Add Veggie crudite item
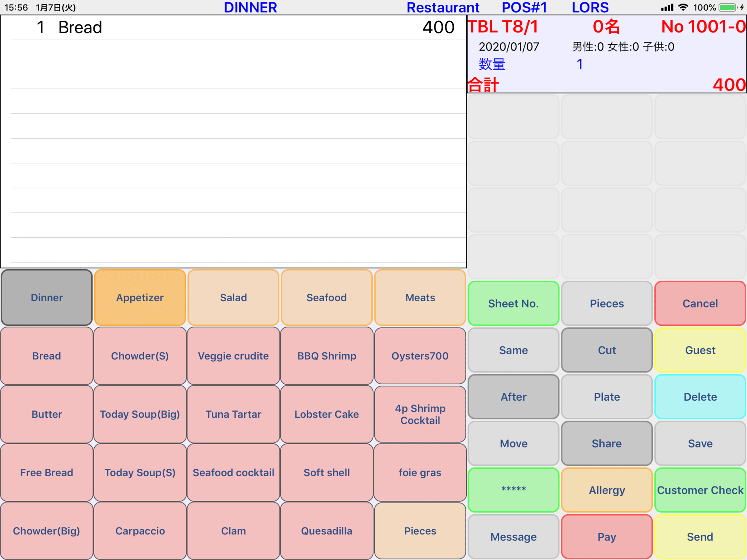This screenshot has height=560, width=747. [233, 356]
